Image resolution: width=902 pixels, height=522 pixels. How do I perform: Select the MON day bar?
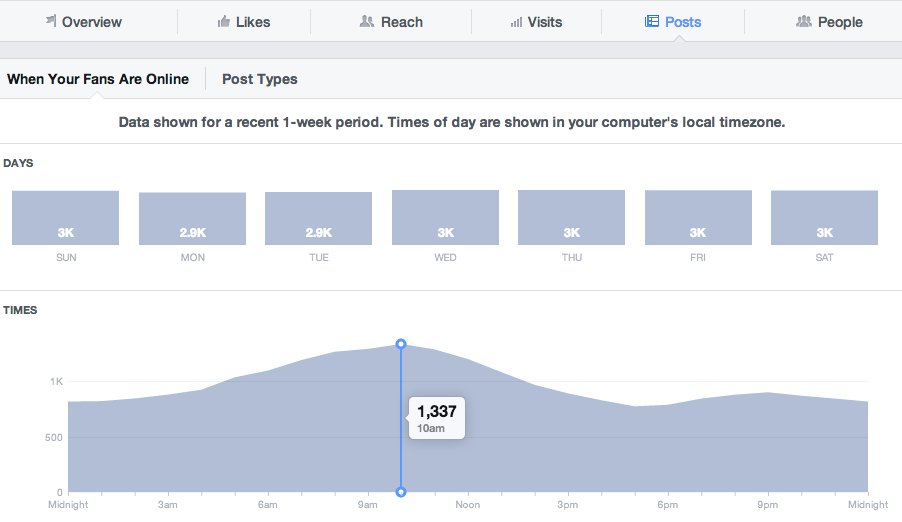click(192, 219)
